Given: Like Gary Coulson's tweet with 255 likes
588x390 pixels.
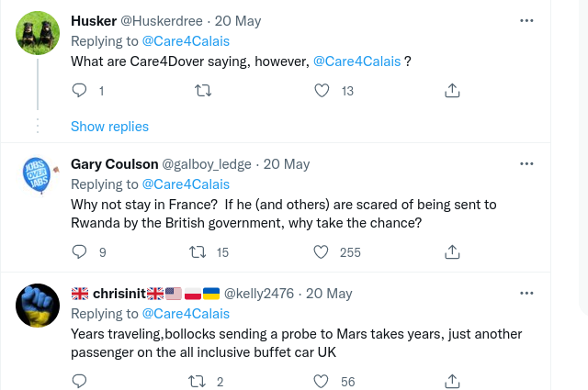Looking at the screenshot, I should point(322,251).
